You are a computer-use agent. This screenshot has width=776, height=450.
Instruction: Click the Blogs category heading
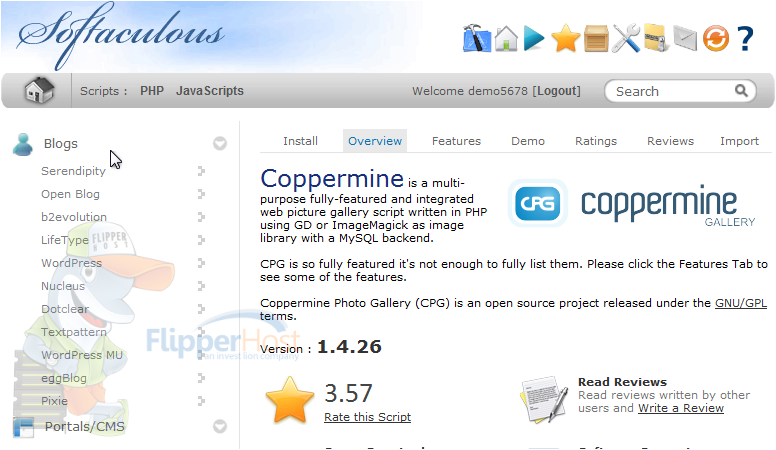click(x=60, y=144)
